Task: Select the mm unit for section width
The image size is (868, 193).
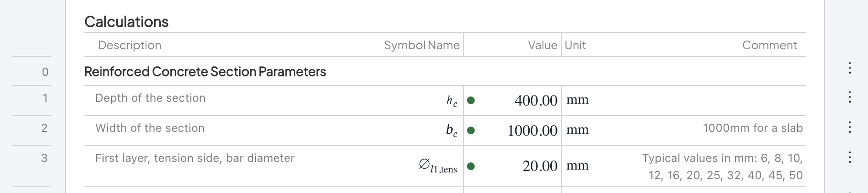Action: point(578,130)
